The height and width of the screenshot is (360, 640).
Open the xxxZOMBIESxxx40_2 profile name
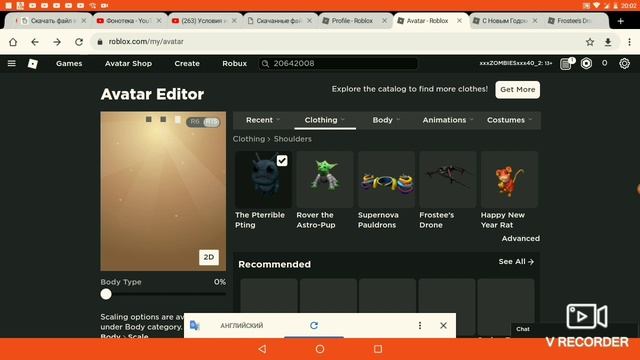point(512,63)
